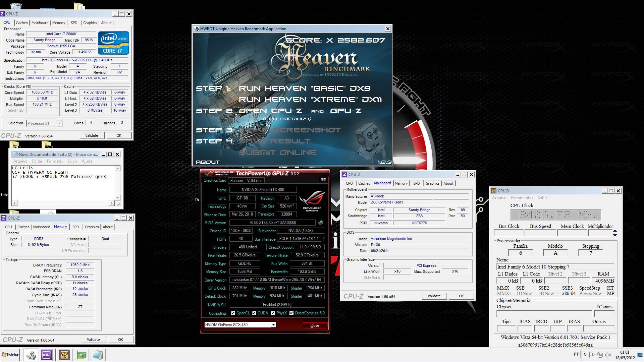Viewport: 644px width, 362px height.
Task: Open the CPU-Z taskbar icon
Action: point(46,355)
